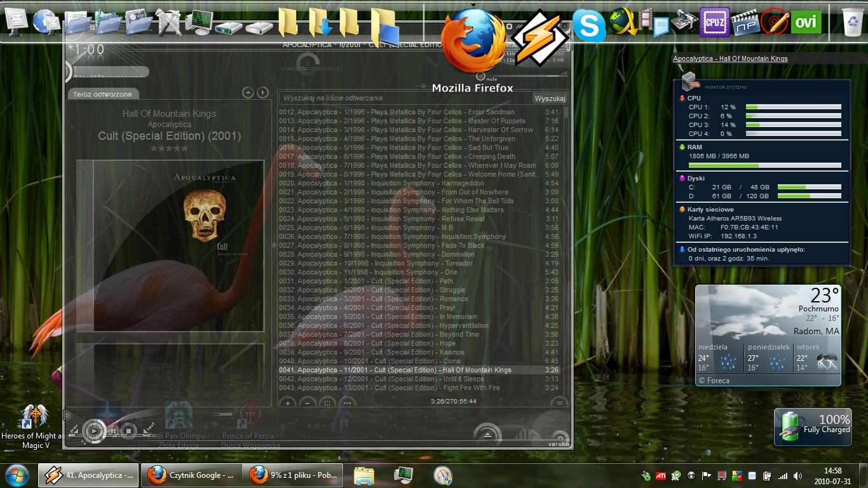Screen dimensions: 868x488
Task: Click the playlist vertical scrollbar
Action: [x=566, y=250]
